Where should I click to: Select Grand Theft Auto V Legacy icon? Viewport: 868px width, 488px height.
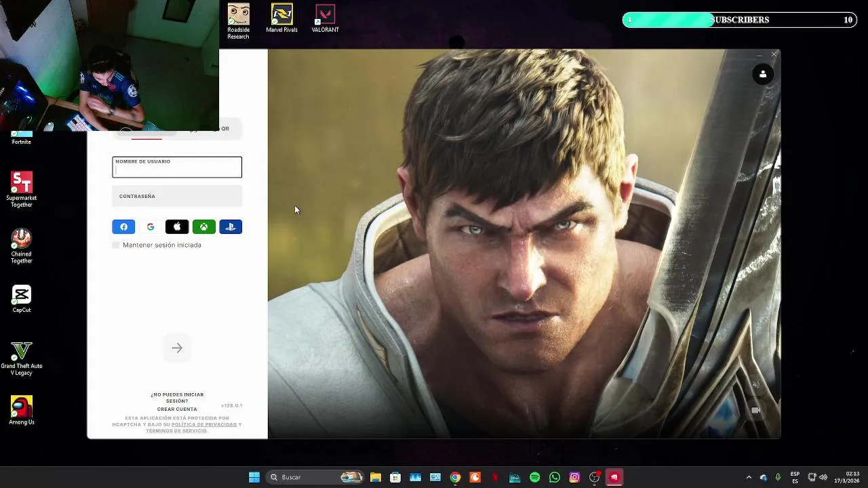pos(22,359)
